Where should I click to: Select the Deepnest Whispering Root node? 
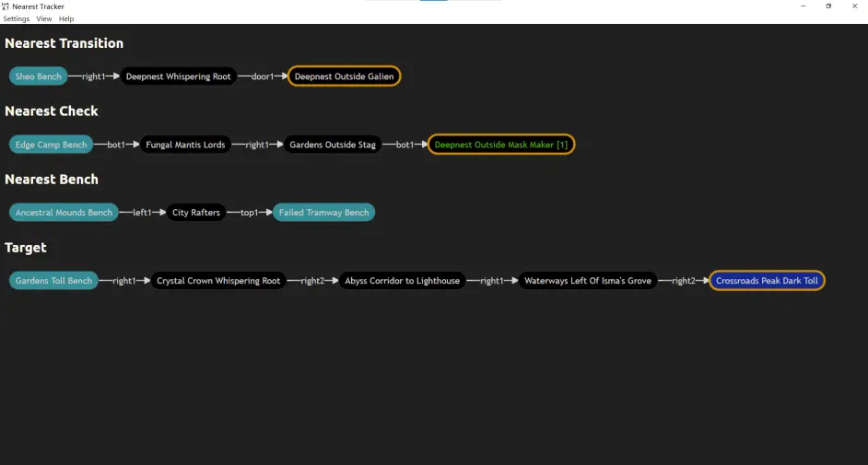(178, 76)
